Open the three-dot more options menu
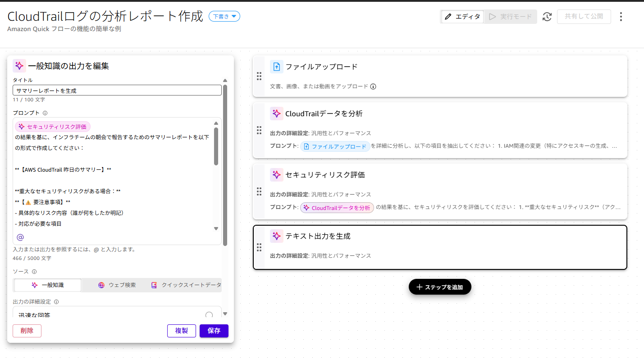 621,17
